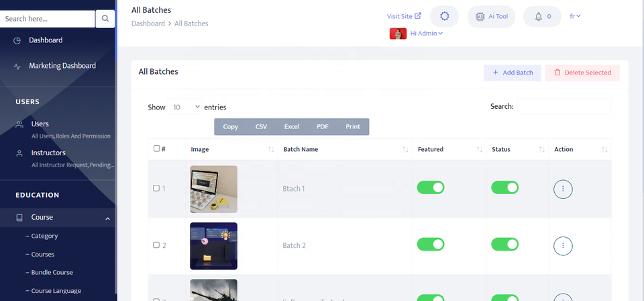Viewport: 644px width, 301px height.
Task: Open the Show entries dropdown
Action: 185,107
